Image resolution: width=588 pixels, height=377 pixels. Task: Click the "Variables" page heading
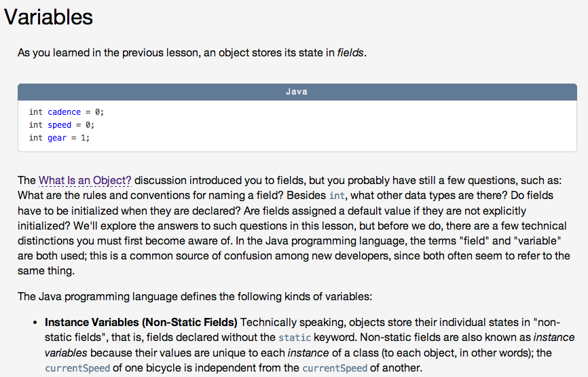pos(48,17)
